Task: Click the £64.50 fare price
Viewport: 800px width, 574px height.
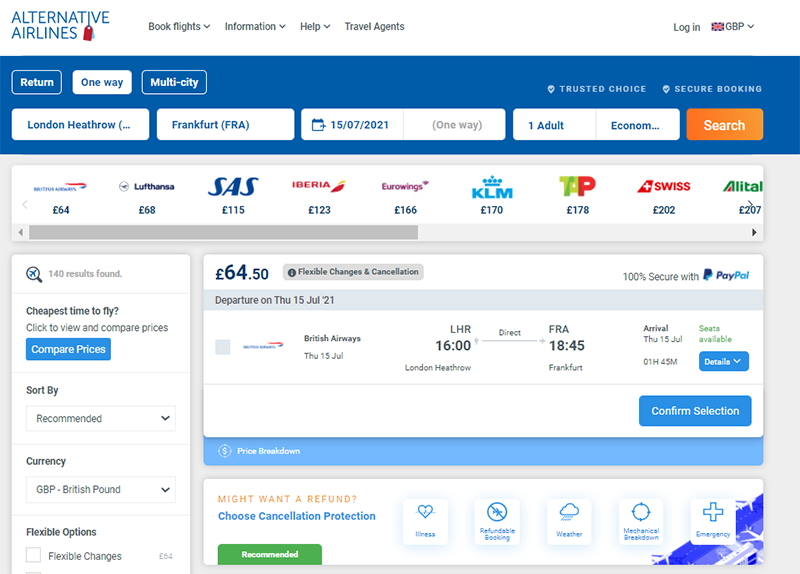Action: tap(242, 273)
